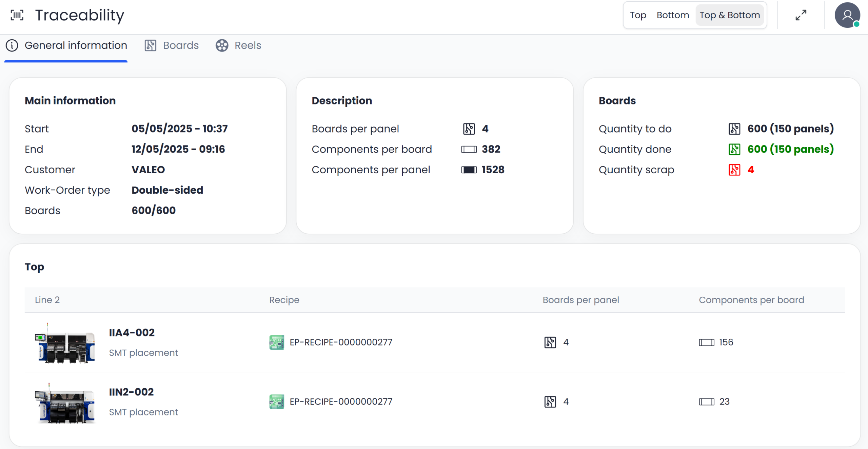Image resolution: width=868 pixels, height=449 pixels.
Task: Switch to the Reels tab
Action: click(239, 45)
